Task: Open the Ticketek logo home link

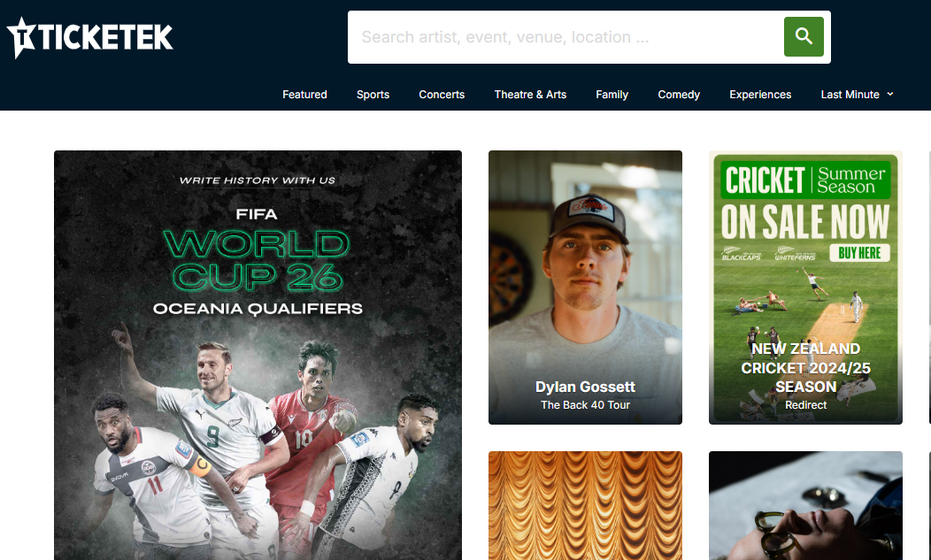Action: 89,37
